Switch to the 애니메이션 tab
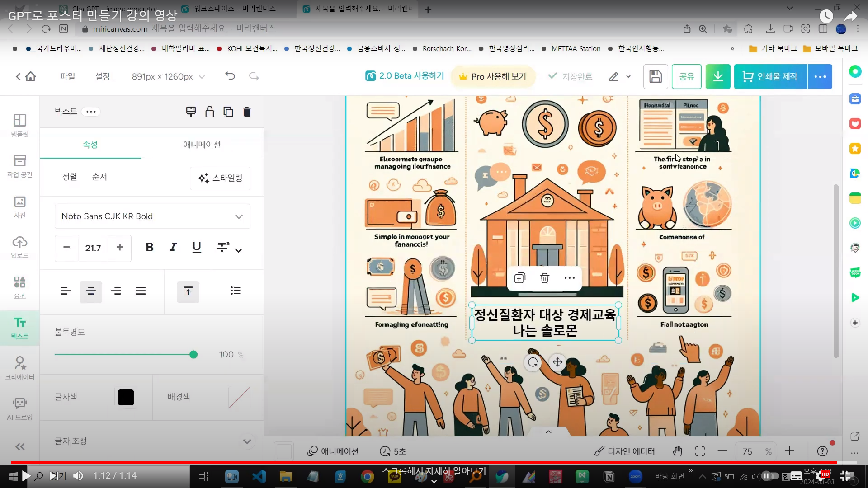 (x=202, y=145)
